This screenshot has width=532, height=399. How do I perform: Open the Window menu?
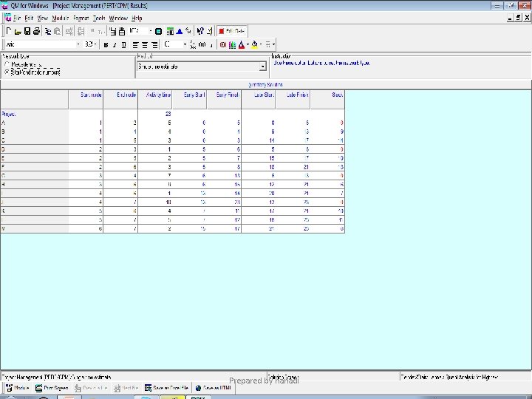(118, 18)
